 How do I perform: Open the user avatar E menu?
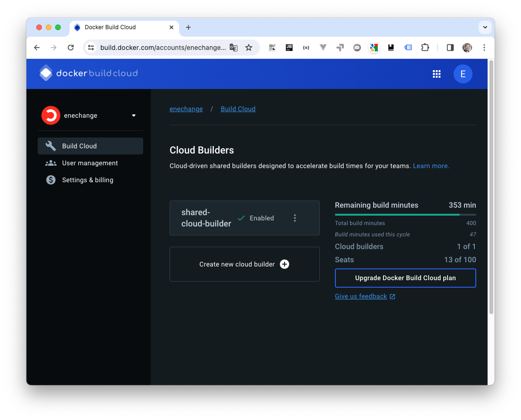tap(463, 74)
